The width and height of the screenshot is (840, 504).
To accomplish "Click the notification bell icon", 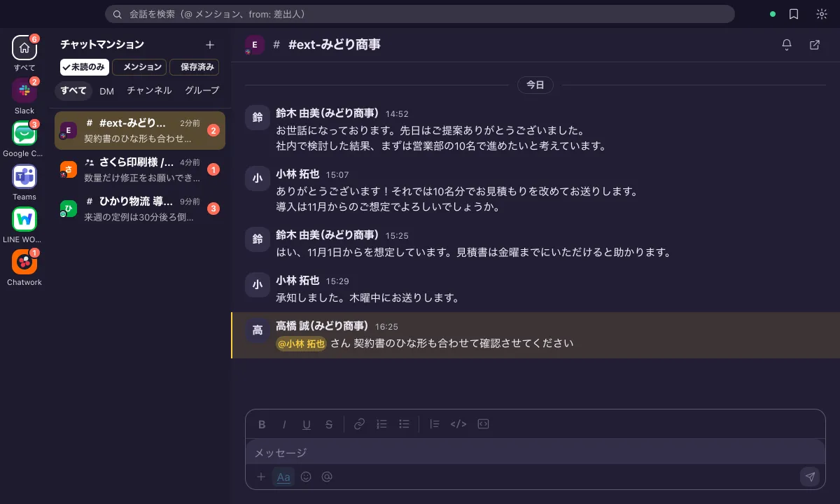I will 787,45.
